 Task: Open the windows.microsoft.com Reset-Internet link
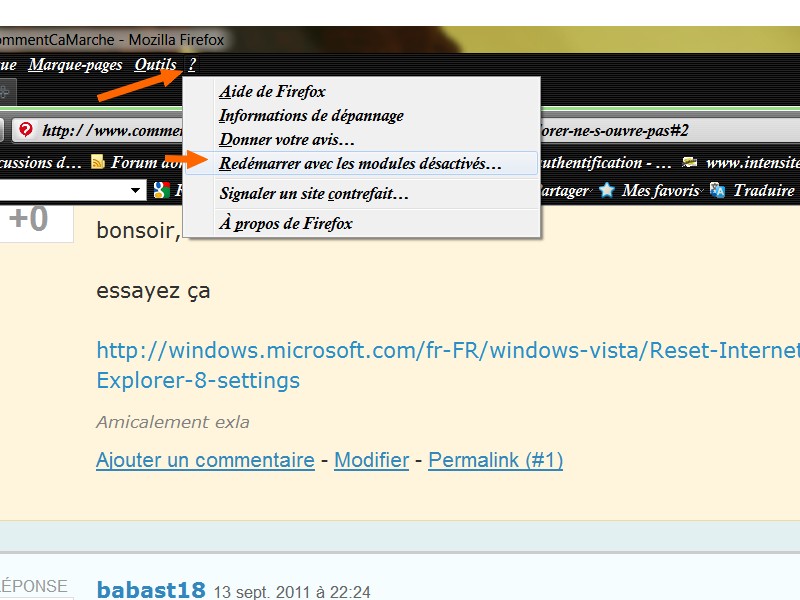pyautogui.click(x=448, y=365)
